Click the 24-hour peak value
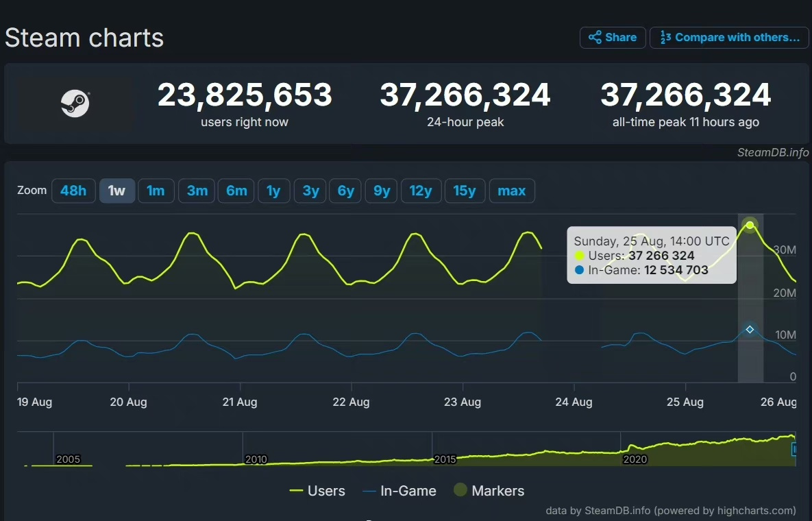The image size is (812, 521). point(465,95)
